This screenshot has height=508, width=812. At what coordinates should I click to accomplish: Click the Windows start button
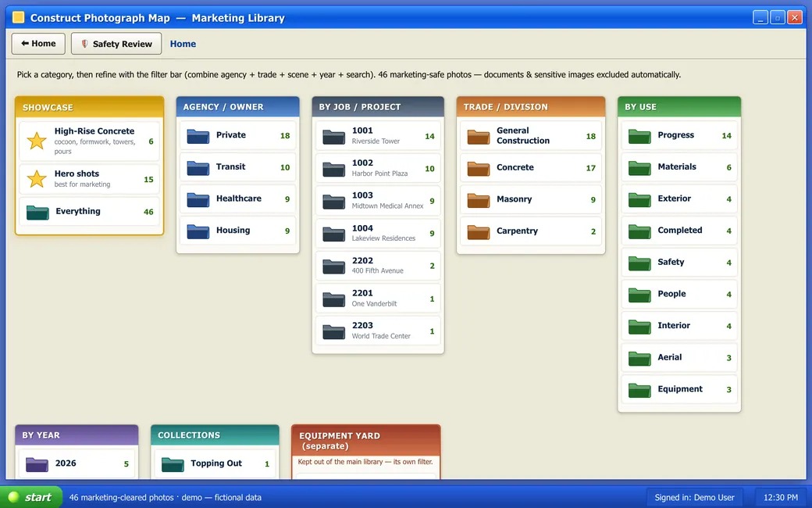pyautogui.click(x=31, y=497)
